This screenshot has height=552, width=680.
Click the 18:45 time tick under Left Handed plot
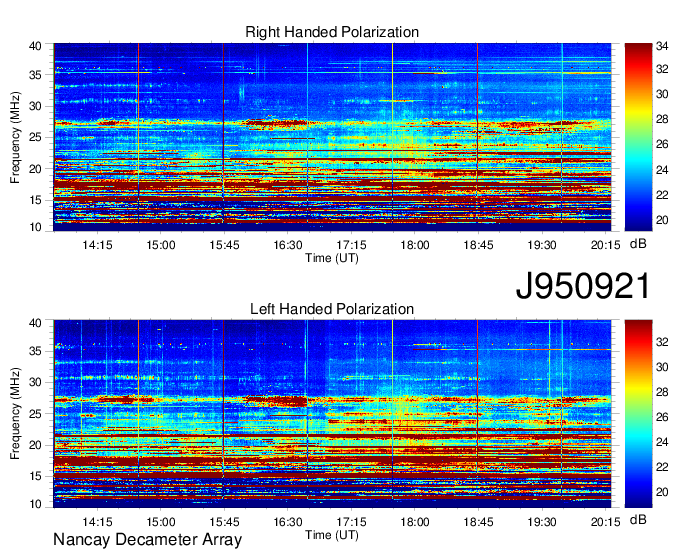[478, 522]
